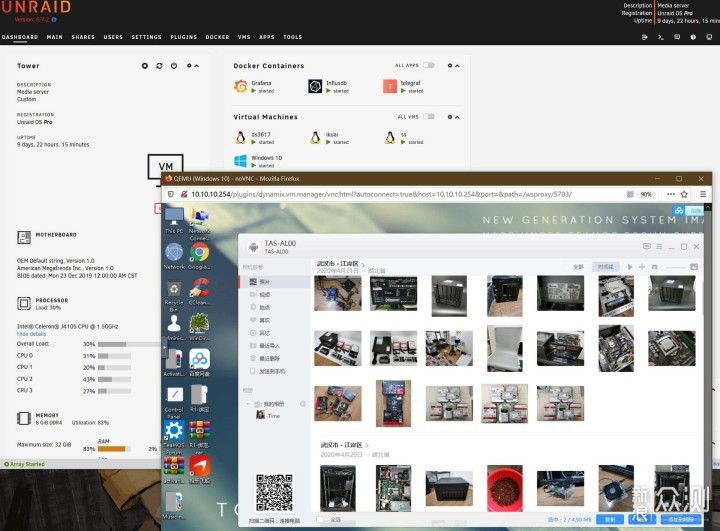
Task: Bookmark page with Firefox star icon
Action: [x=684, y=194]
